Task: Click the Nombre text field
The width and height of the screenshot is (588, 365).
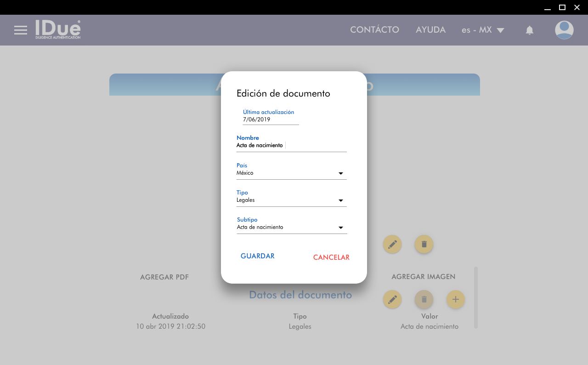Action: 291,146
